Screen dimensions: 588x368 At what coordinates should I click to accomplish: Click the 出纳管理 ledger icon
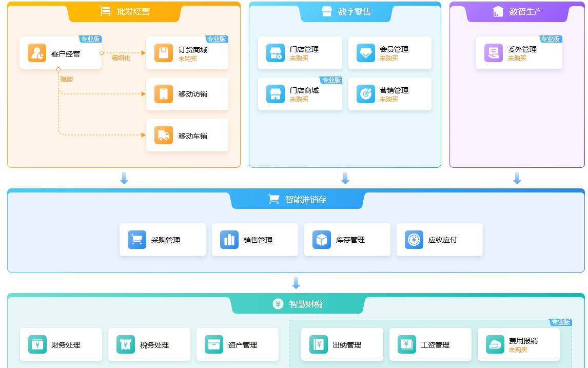coord(319,344)
